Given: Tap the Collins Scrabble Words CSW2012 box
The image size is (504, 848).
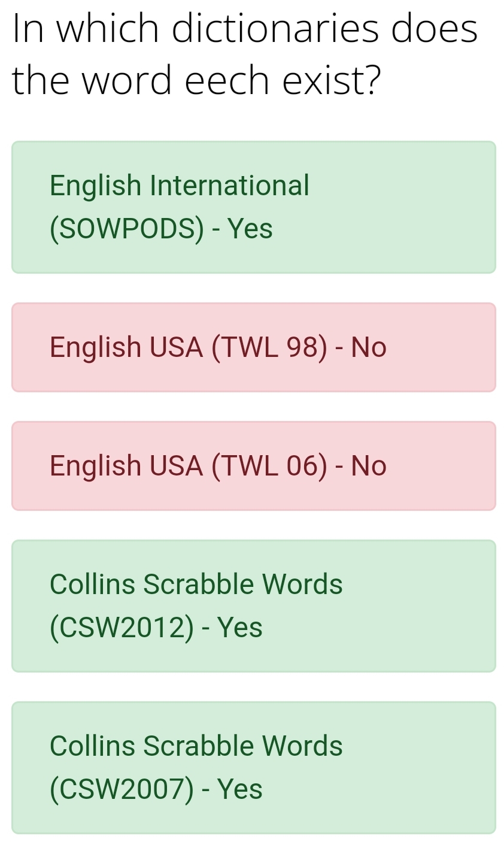Looking at the screenshot, I should [x=254, y=606].
